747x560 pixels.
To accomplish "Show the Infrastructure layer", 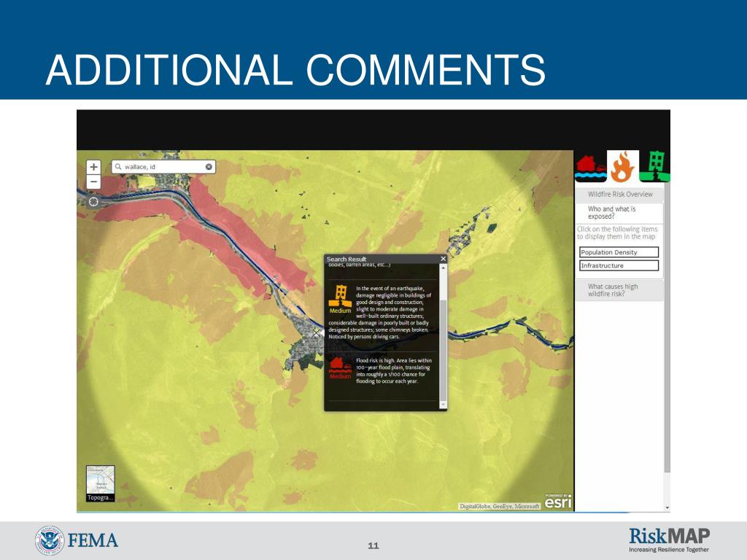I will [619, 265].
